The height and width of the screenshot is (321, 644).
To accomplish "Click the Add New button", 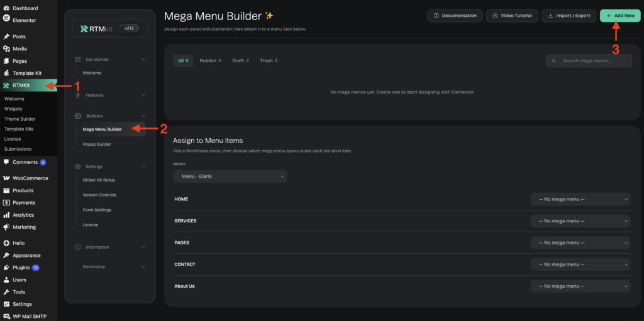I will (619, 16).
